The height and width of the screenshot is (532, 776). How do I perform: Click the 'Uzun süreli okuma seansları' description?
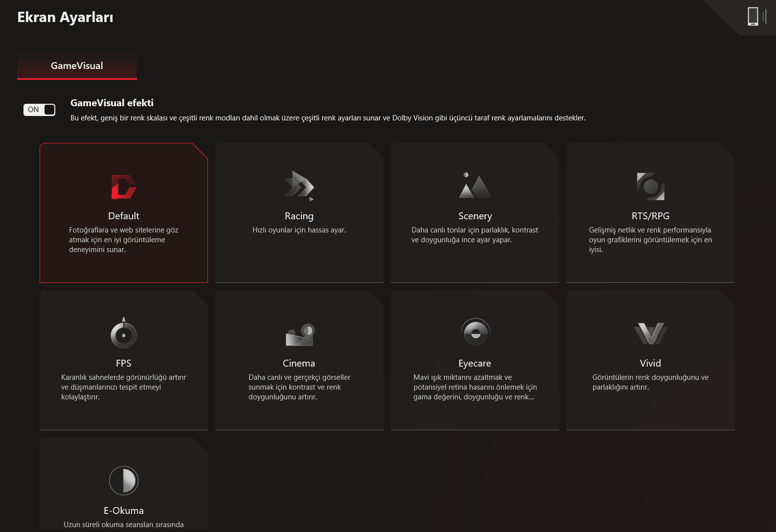[x=124, y=525]
